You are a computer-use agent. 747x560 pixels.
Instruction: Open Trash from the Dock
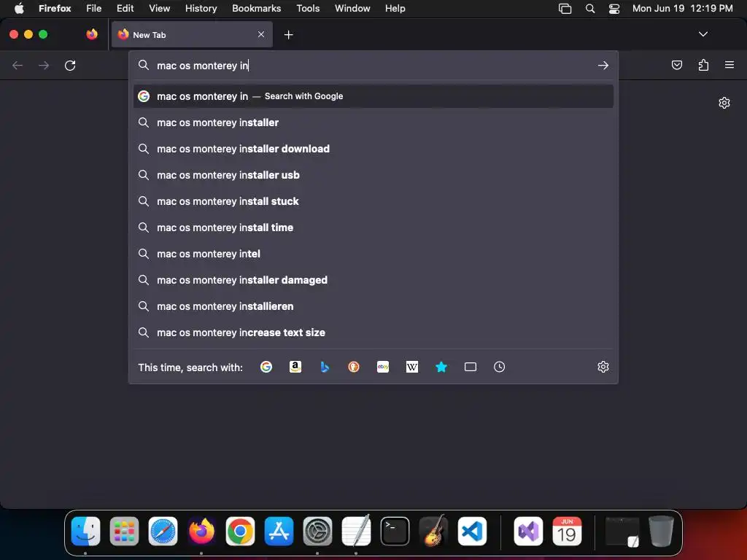(661, 531)
